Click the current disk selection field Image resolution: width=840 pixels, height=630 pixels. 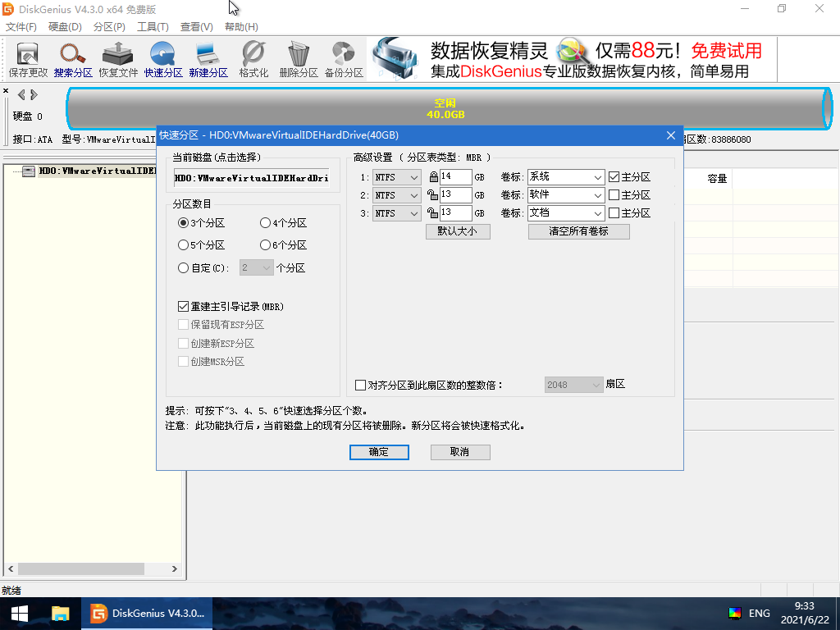tap(252, 178)
